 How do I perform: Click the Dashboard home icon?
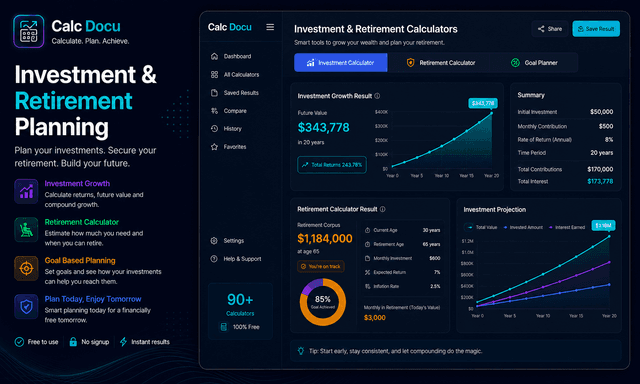tap(214, 56)
